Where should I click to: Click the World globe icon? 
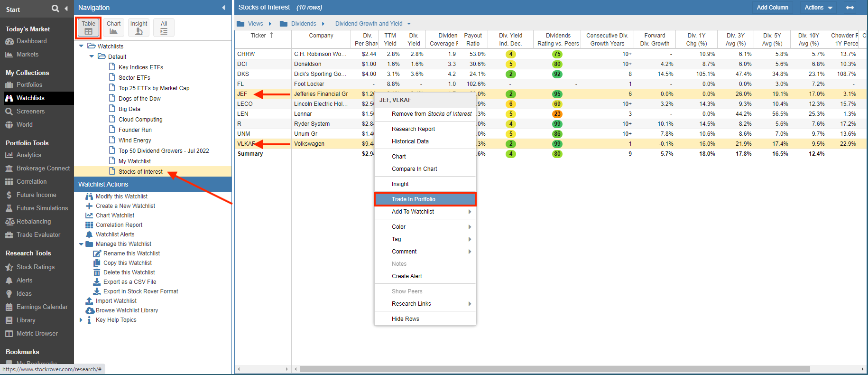9,125
